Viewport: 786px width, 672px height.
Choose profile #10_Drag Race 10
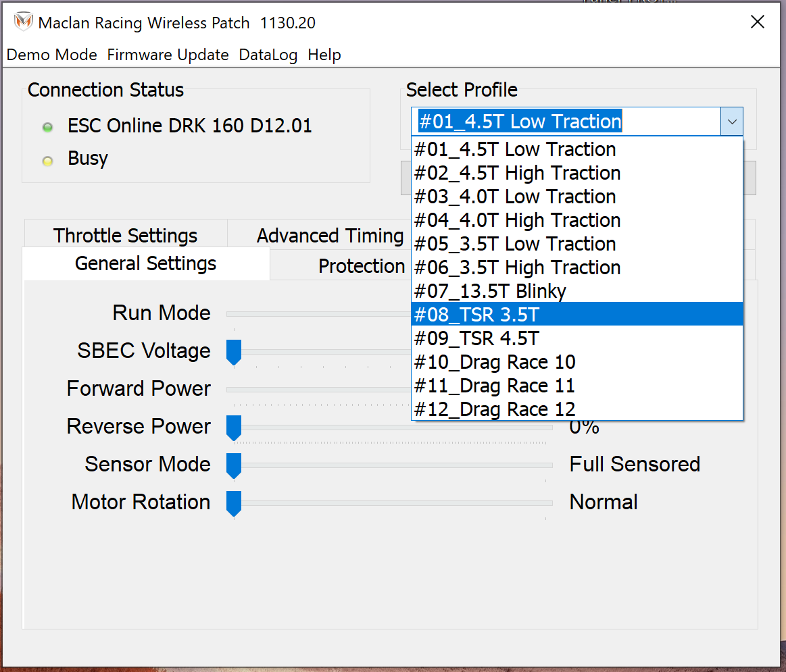pyautogui.click(x=577, y=362)
